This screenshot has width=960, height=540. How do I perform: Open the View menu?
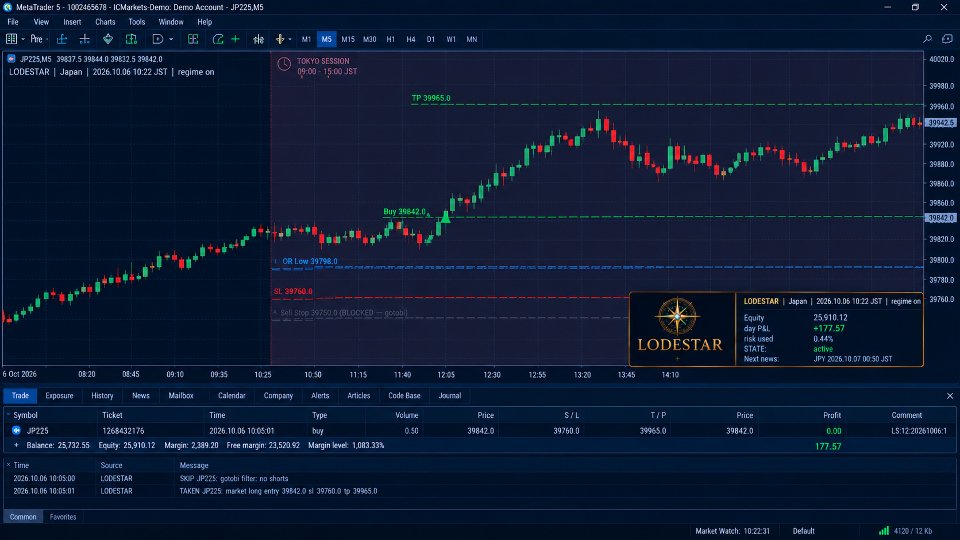point(41,22)
